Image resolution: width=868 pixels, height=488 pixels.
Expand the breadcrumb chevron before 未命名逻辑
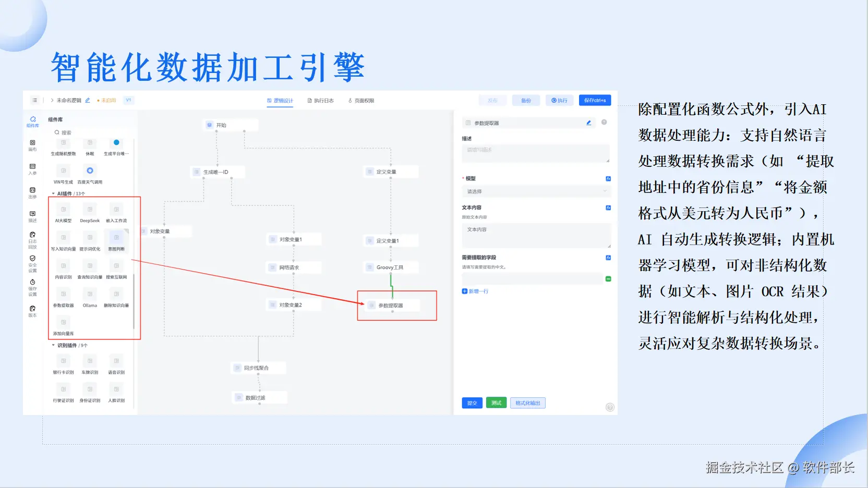click(52, 100)
